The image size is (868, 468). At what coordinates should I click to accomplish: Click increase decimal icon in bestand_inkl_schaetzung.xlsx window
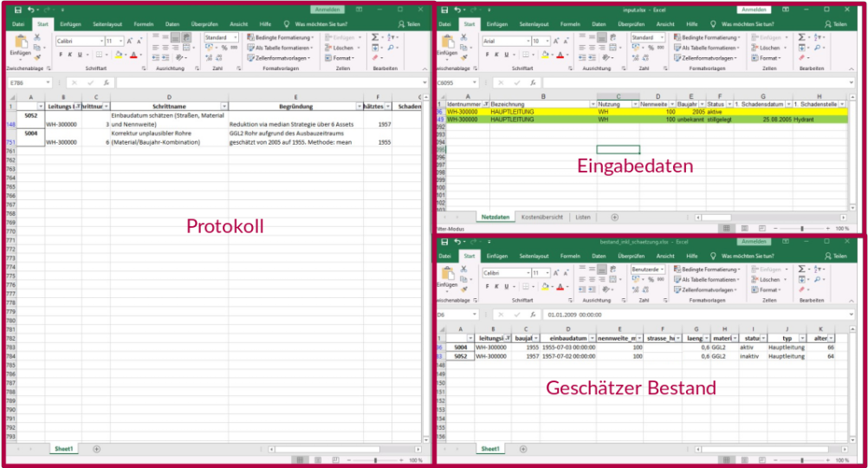pos(635,289)
